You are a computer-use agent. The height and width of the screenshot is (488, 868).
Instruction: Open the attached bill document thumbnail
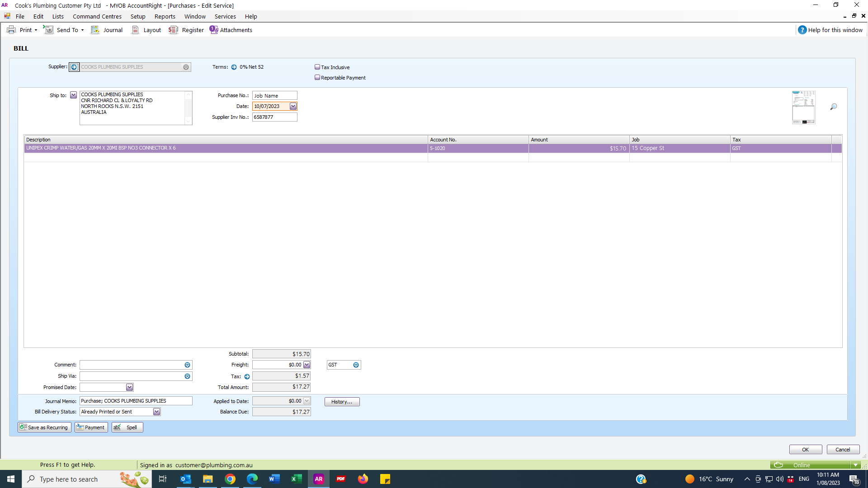pyautogui.click(x=803, y=107)
